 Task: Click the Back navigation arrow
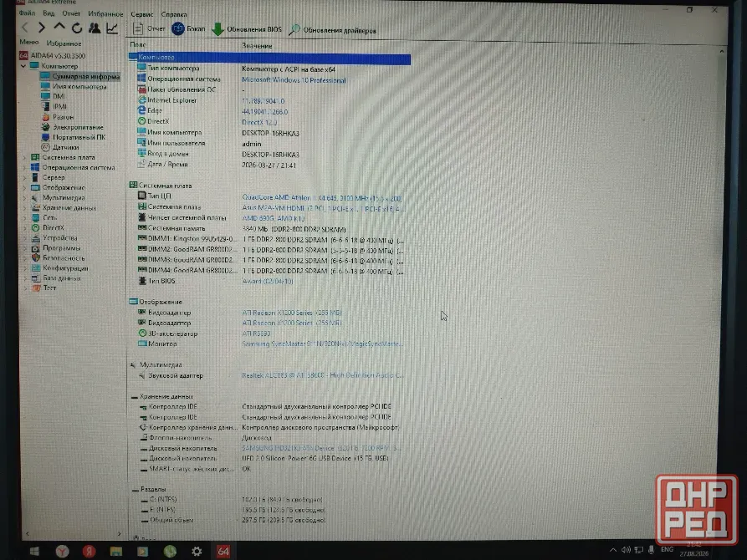[x=25, y=28]
